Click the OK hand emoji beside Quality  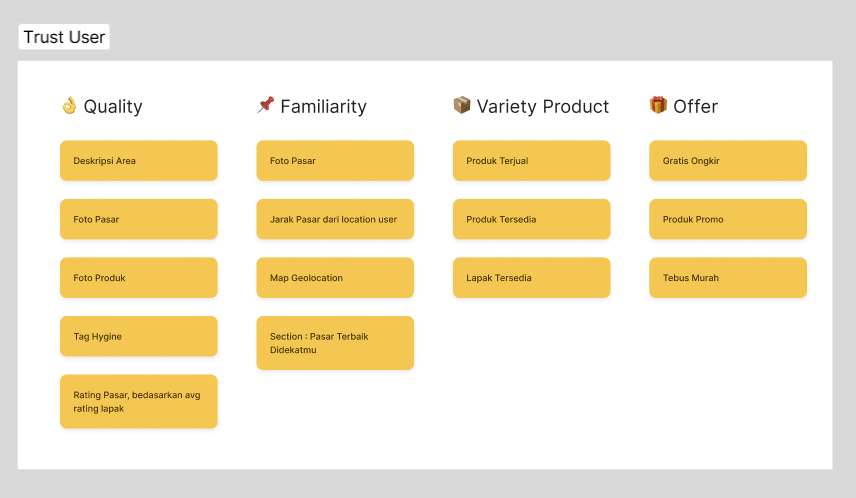[x=69, y=105]
